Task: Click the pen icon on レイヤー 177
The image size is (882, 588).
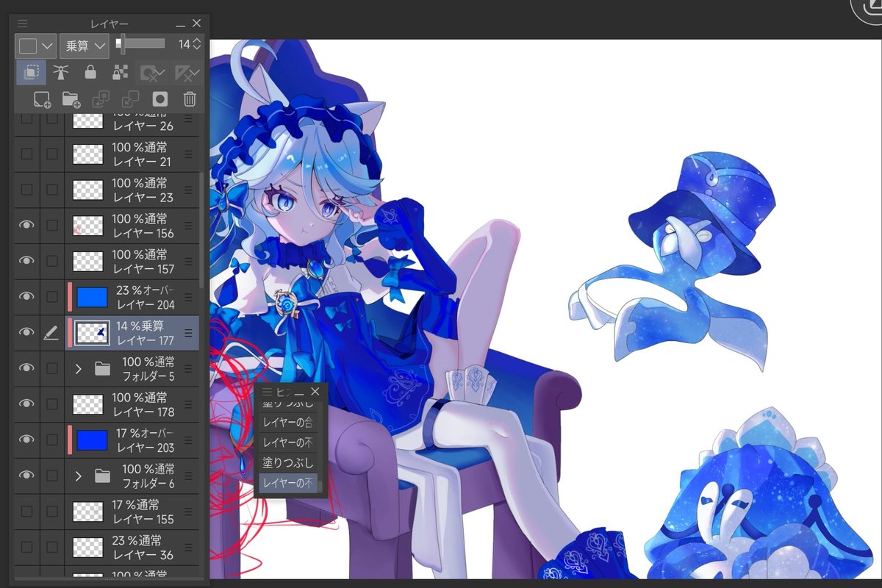Action: (51, 333)
